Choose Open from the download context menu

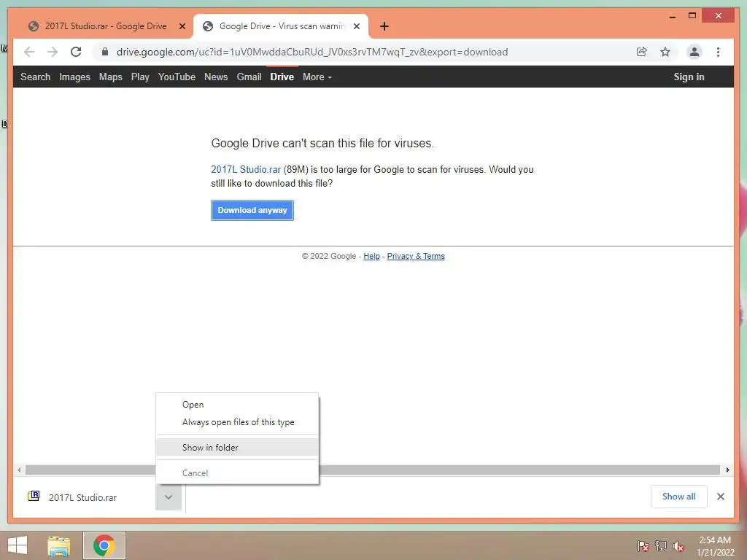pos(237,404)
